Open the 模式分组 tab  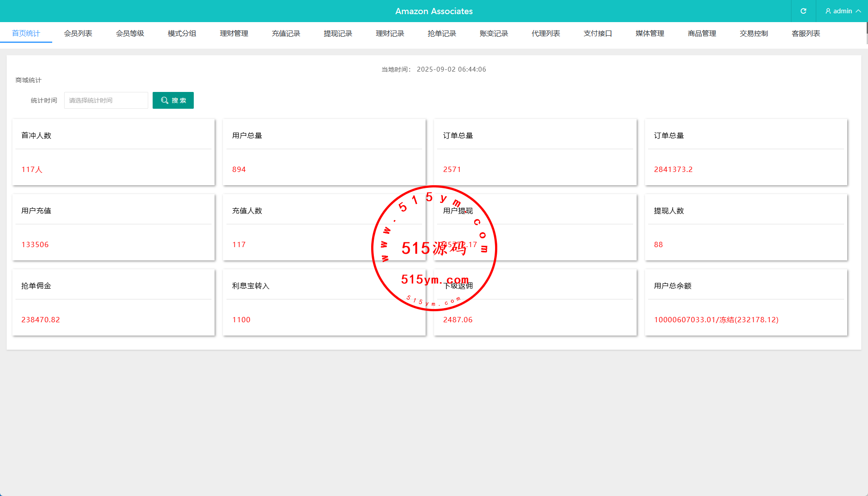(182, 34)
